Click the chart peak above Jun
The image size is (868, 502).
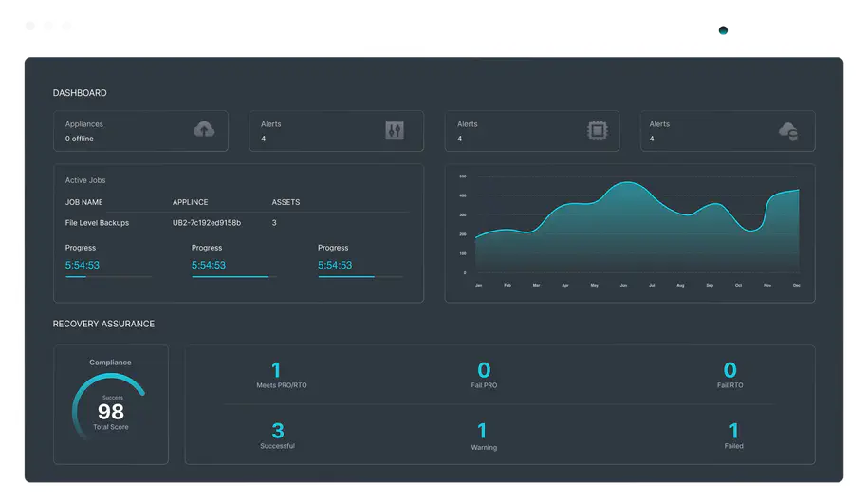coord(623,183)
